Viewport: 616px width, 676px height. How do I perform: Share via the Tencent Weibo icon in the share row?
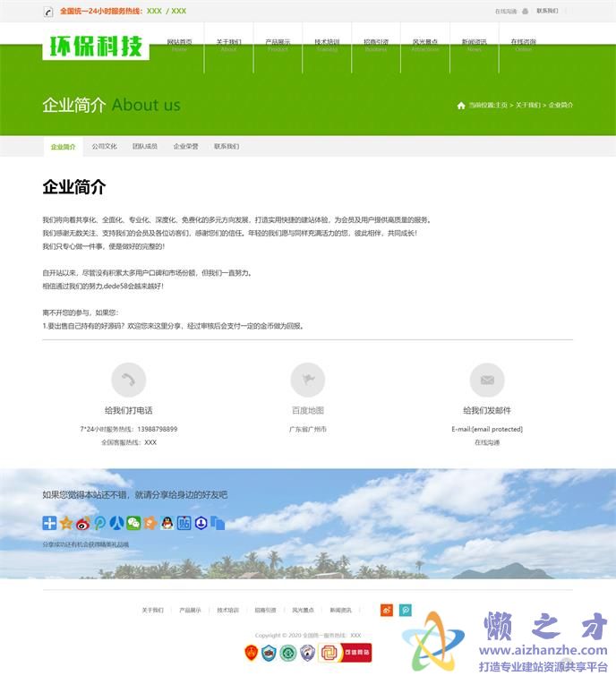pos(100,523)
